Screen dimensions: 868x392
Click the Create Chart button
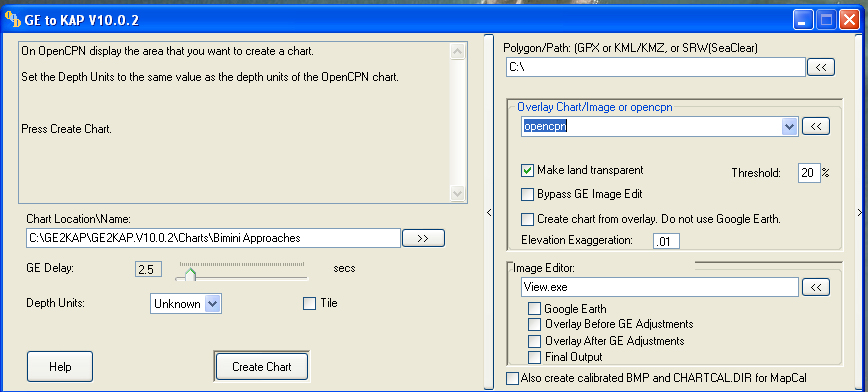pos(262,367)
